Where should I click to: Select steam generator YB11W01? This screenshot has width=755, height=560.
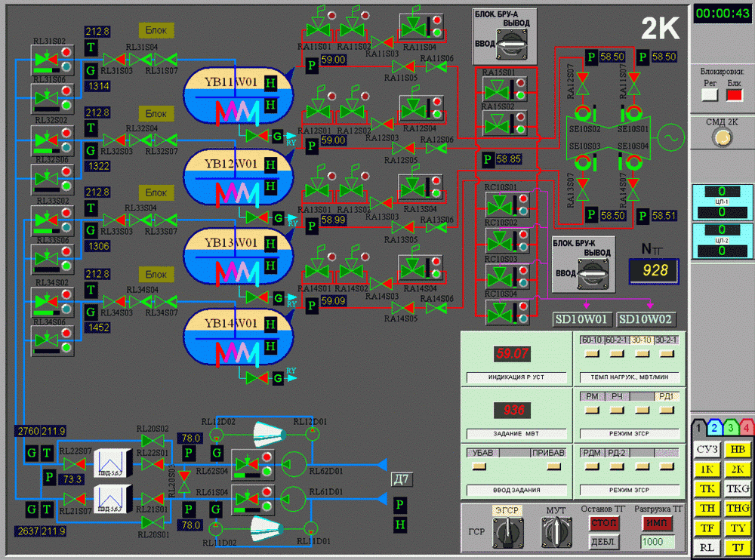pyautogui.click(x=238, y=95)
